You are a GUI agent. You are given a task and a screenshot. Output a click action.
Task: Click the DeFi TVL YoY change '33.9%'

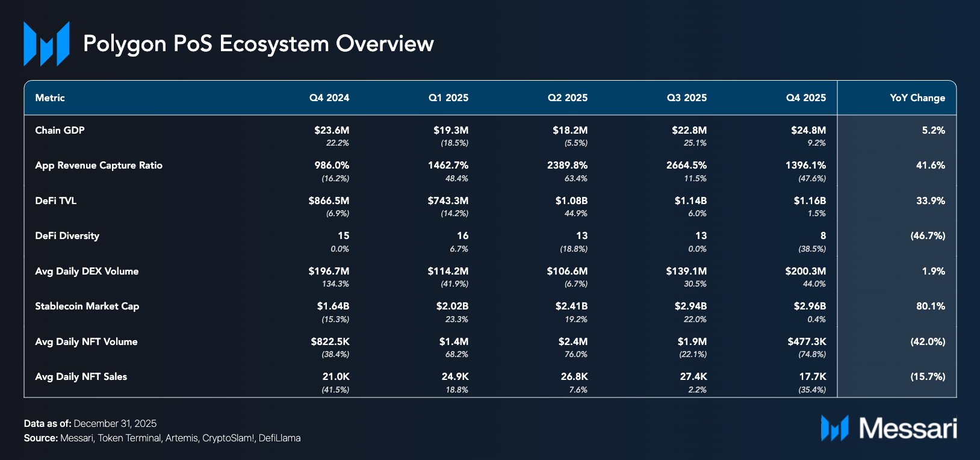tap(931, 200)
